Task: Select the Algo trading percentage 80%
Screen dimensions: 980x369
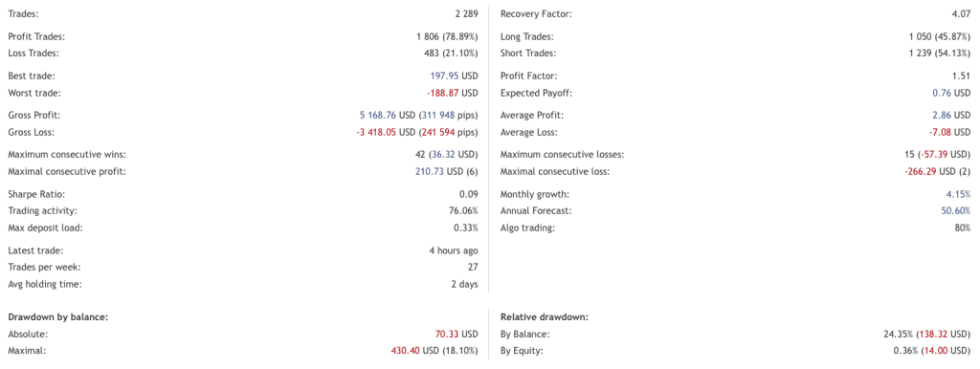Action: coord(963,228)
